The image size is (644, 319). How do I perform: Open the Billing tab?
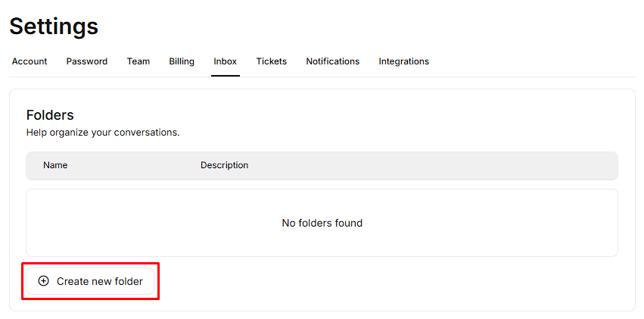[x=182, y=61]
